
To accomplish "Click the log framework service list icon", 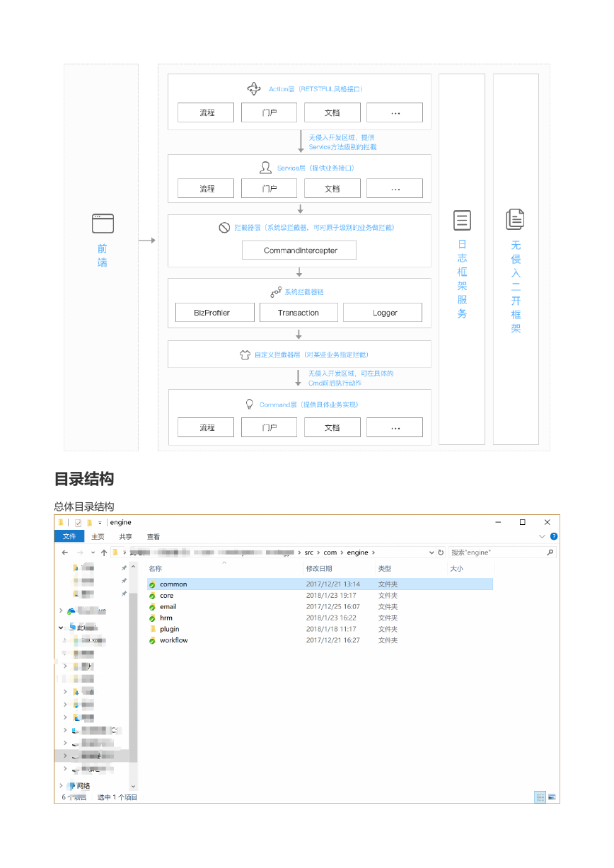I will coord(462,220).
